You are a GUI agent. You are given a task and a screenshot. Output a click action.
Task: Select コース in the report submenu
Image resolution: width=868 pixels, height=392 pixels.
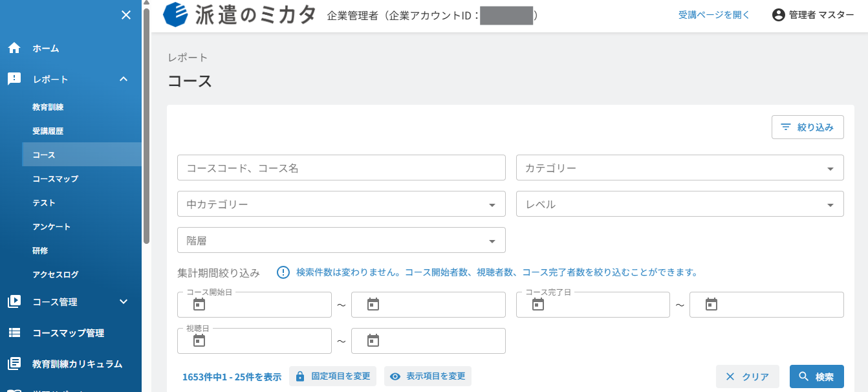pos(81,155)
